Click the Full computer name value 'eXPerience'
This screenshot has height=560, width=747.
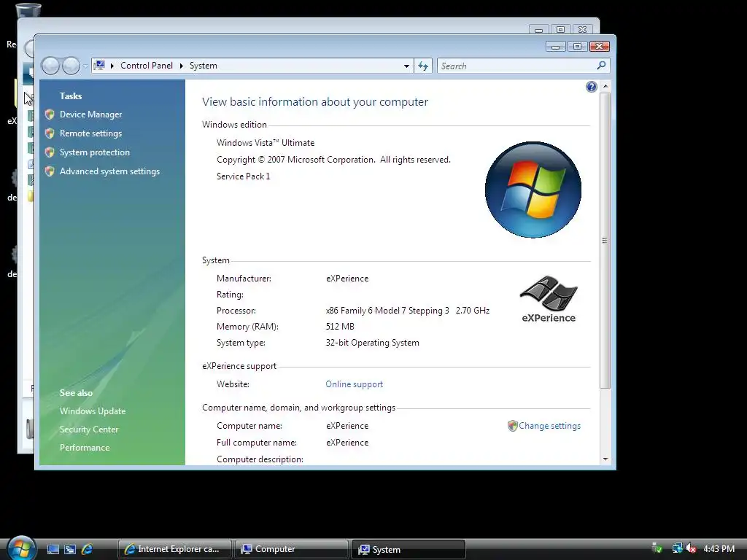point(347,443)
